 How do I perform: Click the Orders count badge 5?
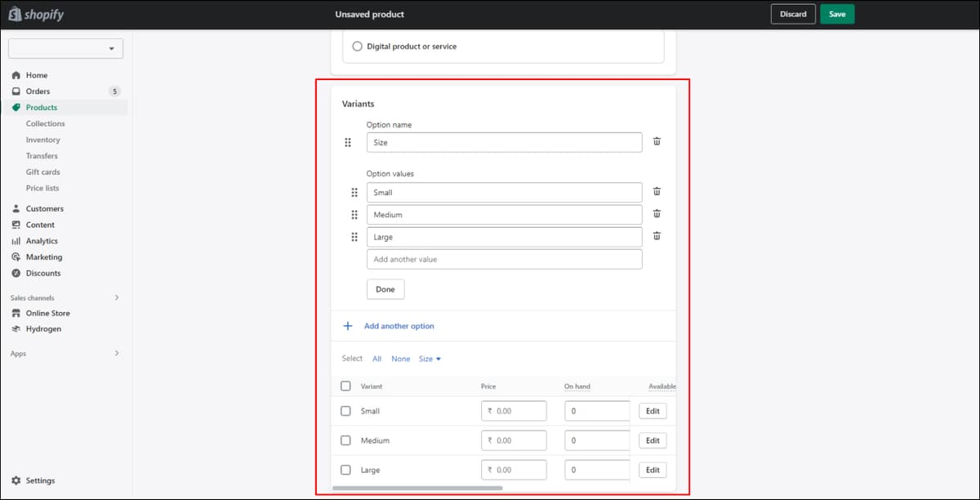[x=115, y=92]
